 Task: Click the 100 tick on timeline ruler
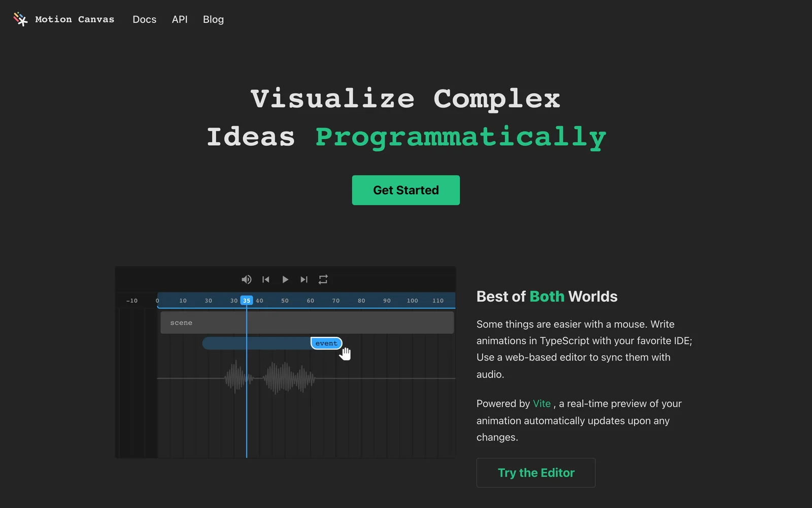click(412, 301)
